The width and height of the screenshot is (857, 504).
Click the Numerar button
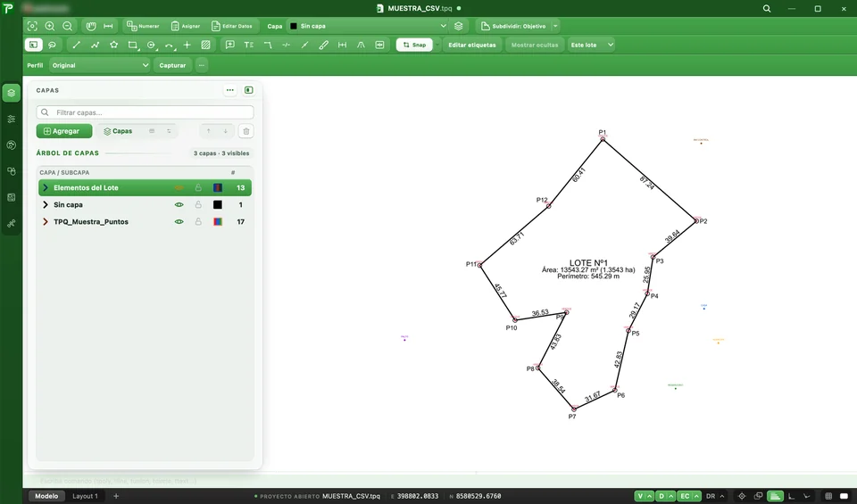143,26
